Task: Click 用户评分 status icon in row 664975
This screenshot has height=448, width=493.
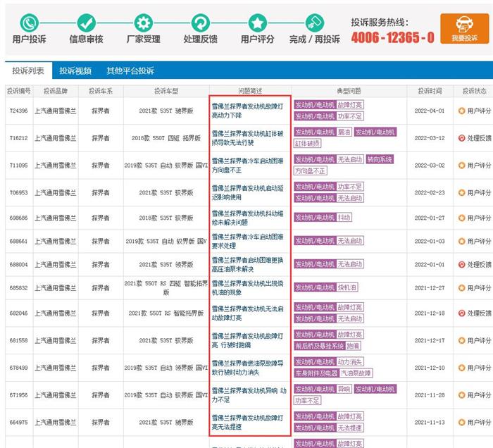Action: [x=461, y=422]
